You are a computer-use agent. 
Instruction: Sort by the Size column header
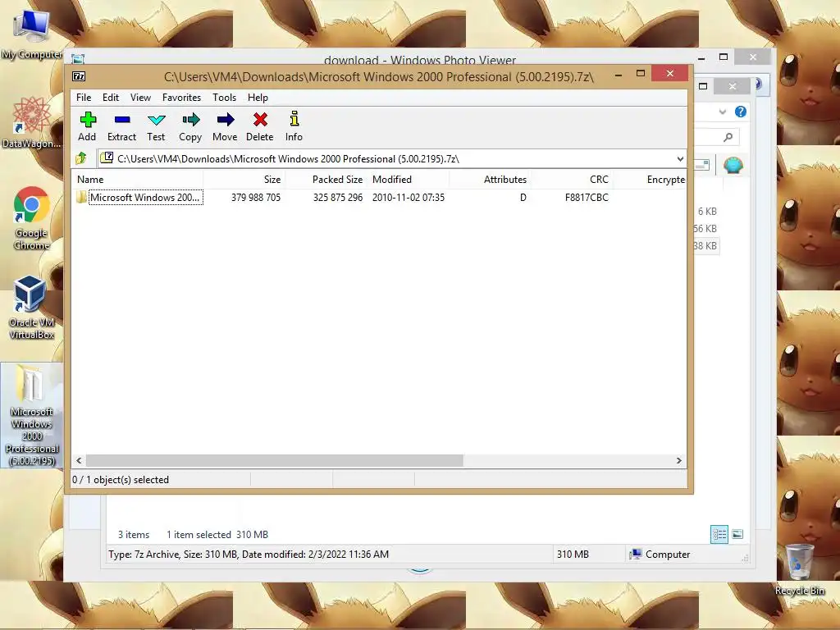tap(244, 180)
